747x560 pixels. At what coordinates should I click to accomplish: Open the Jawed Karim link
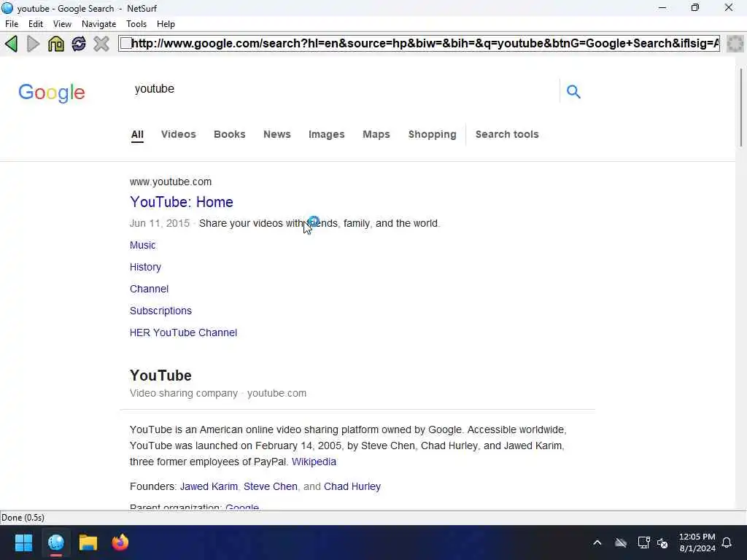point(209,486)
